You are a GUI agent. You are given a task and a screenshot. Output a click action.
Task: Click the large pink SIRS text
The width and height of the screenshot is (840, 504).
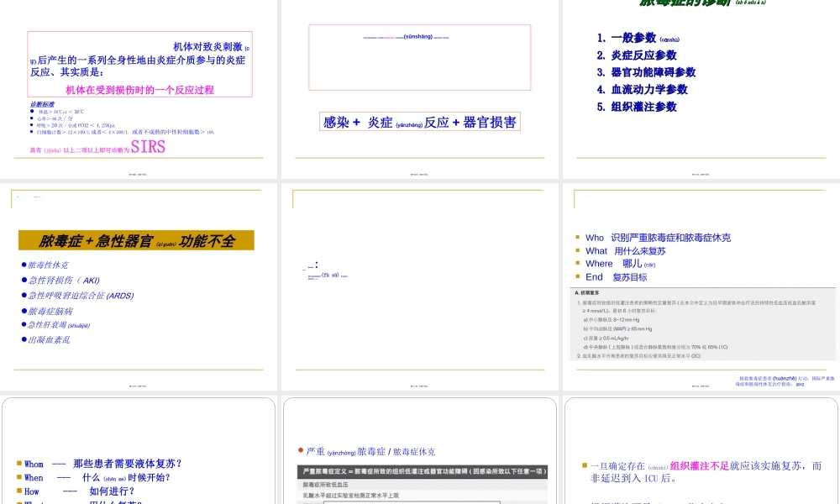pyautogui.click(x=148, y=147)
